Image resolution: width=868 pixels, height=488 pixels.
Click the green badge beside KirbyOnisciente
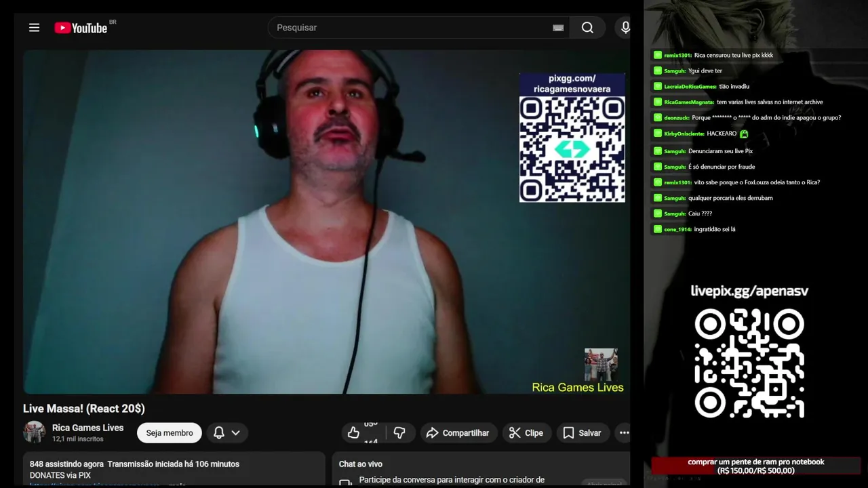(658, 134)
